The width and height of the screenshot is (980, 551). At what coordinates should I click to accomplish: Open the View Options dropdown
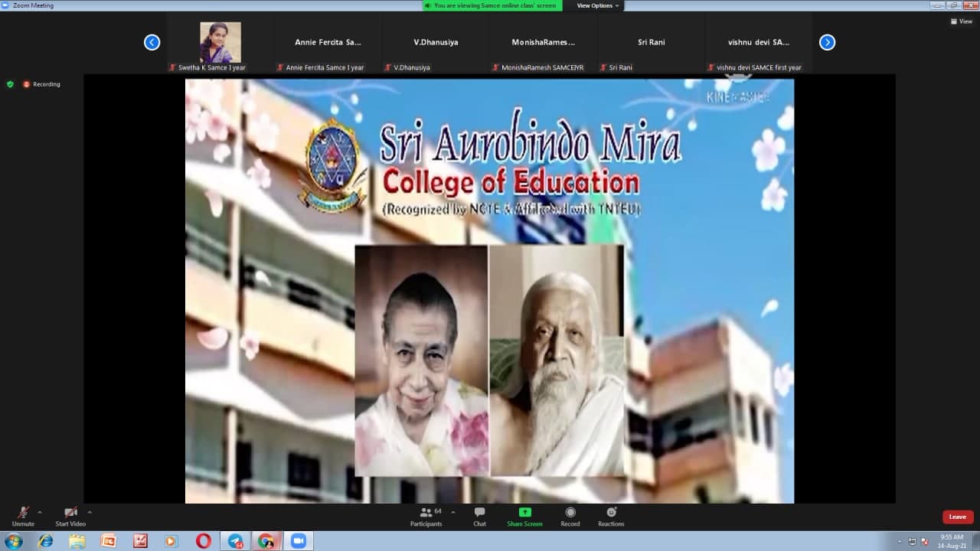598,5
